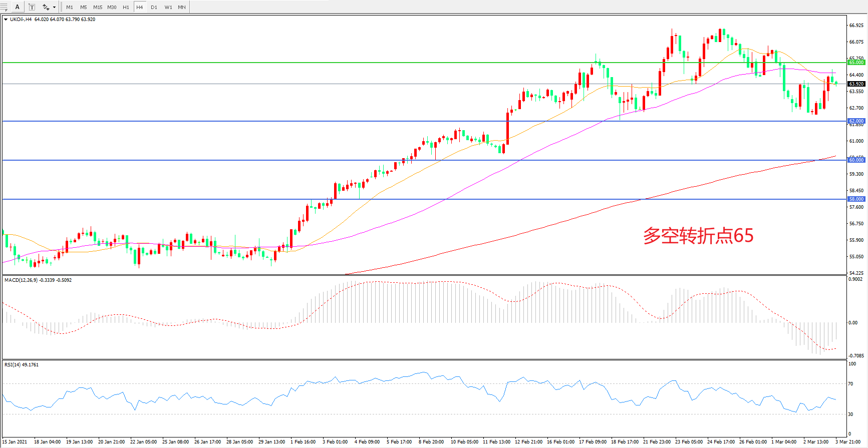Click the arrows objects tool icon
This screenshot has width=868, height=448.
point(46,7)
